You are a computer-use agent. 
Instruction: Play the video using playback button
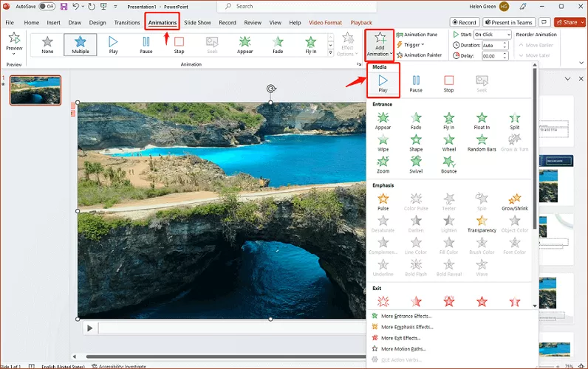click(x=89, y=328)
